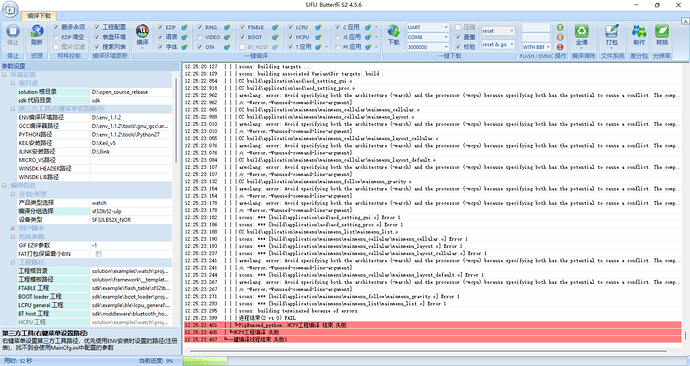Click the build icon next to OTA
690x366 pixels.
tap(227, 47)
